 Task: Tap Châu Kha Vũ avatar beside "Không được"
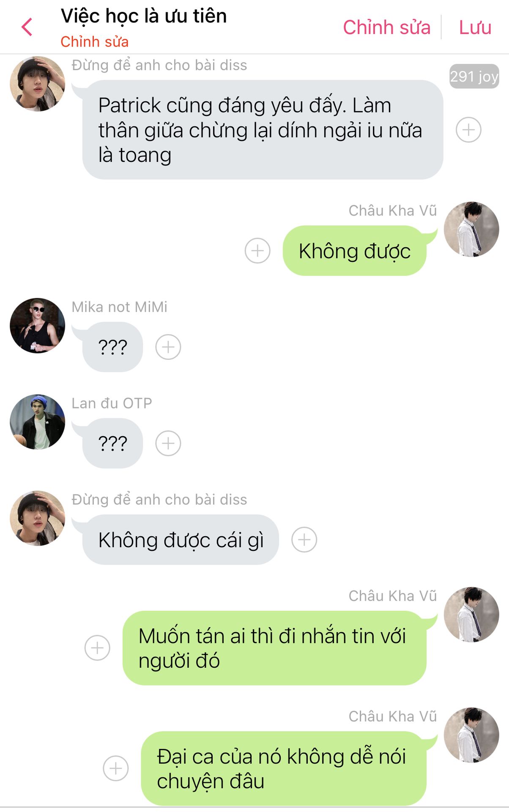pos(471,229)
